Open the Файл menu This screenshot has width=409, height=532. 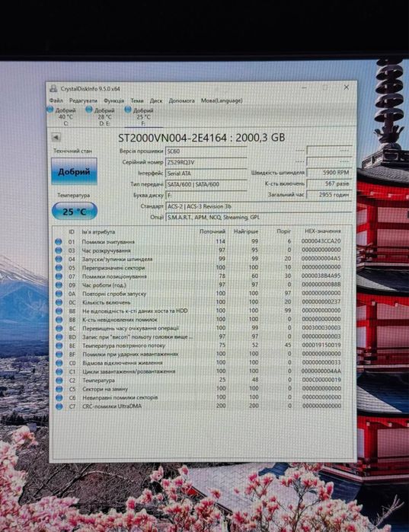[x=56, y=100]
